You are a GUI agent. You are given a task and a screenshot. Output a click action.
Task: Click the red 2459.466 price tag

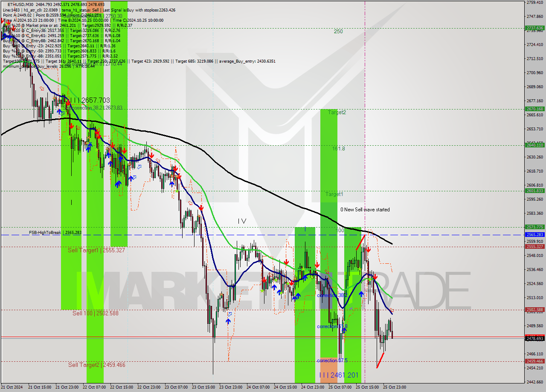pos(535,361)
